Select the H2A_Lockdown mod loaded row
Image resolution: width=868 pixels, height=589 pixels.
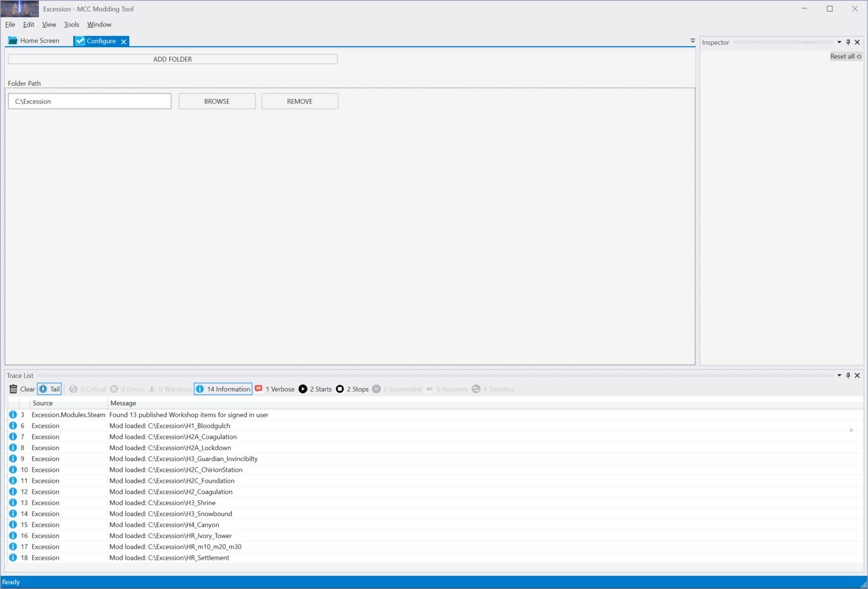tap(434, 448)
